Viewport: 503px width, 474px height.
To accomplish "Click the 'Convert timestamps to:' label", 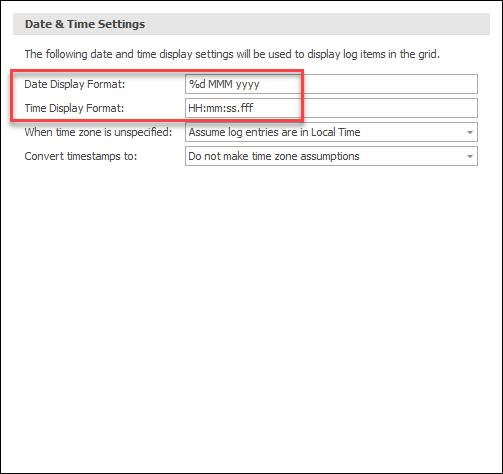I will [x=81, y=156].
